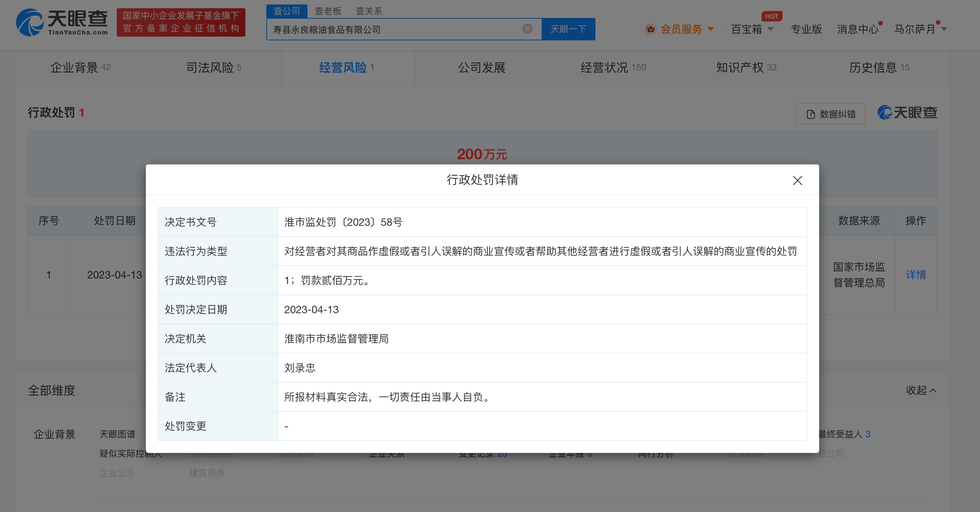Open the 司法风险 tab
The width and height of the screenshot is (980, 512).
214,68
